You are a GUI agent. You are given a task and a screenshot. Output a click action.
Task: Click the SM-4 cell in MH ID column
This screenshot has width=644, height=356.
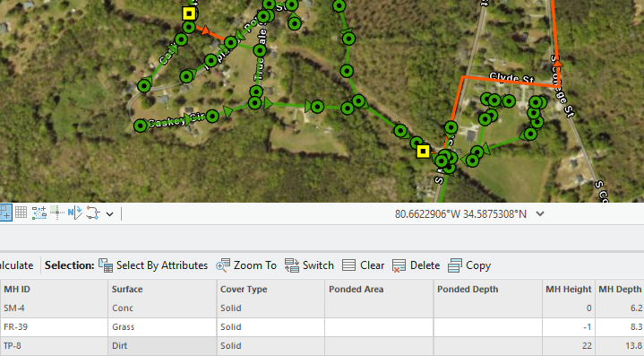pos(54,308)
